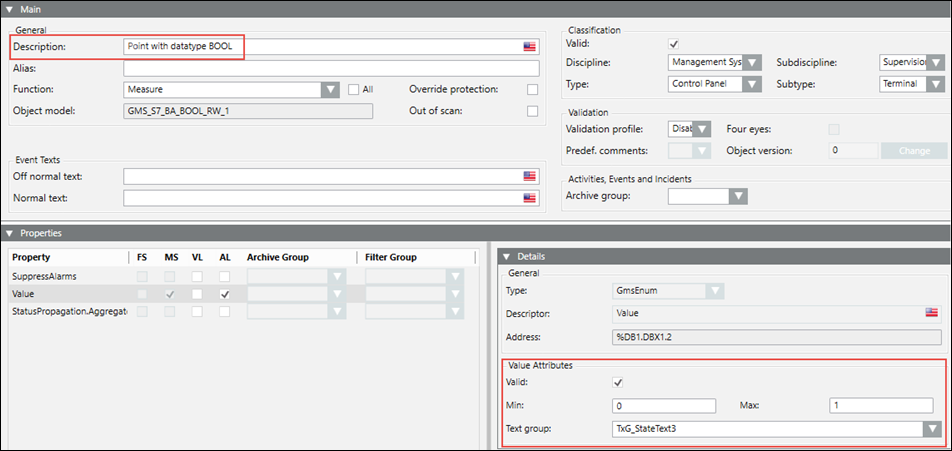Viewport: 952px width, 451px height.
Task: Enable the Out of scan checkbox
Action: (532, 111)
